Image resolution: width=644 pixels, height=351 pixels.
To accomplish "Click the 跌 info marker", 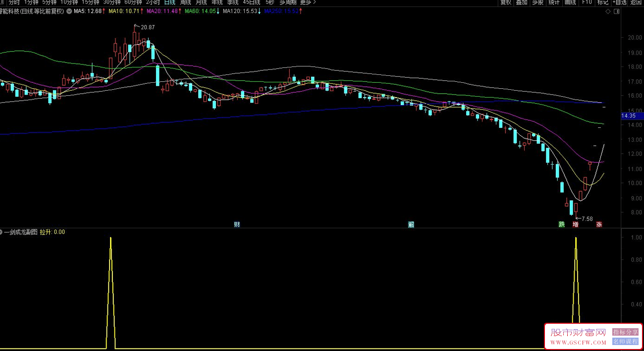I will coord(561,225).
